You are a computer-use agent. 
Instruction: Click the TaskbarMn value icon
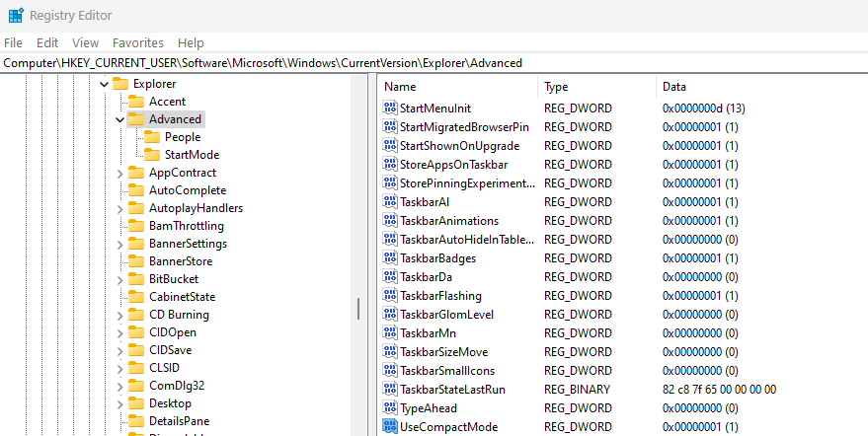click(390, 333)
